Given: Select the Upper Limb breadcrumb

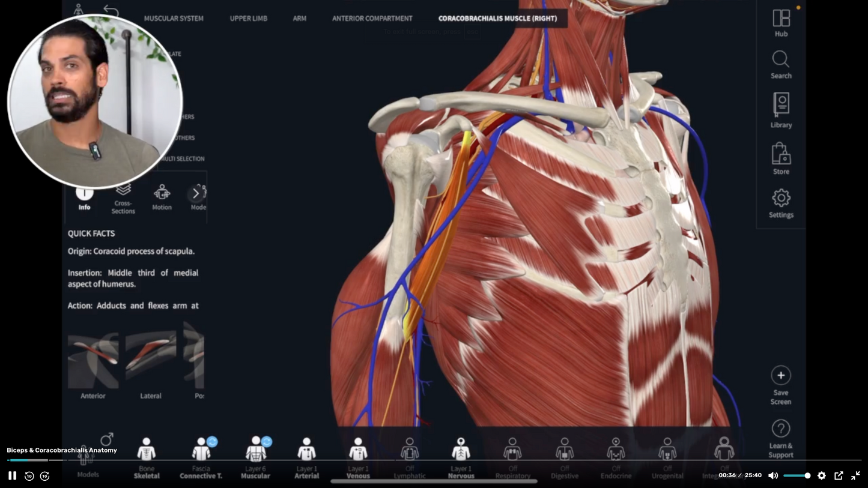Looking at the screenshot, I should (249, 19).
